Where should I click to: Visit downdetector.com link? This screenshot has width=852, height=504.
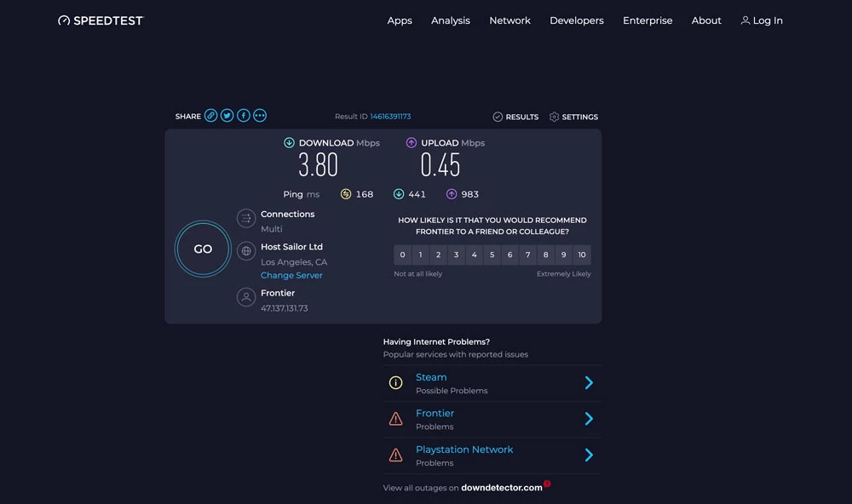[x=502, y=488]
